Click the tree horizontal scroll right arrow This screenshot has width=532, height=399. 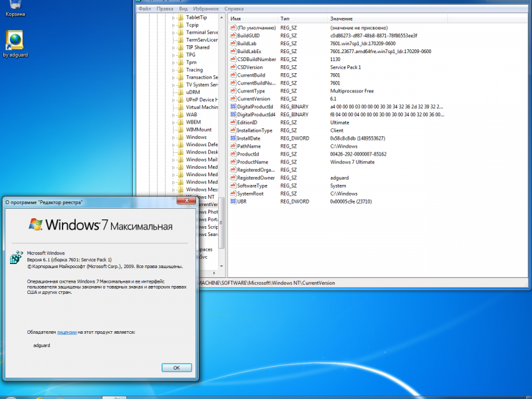coord(213,273)
